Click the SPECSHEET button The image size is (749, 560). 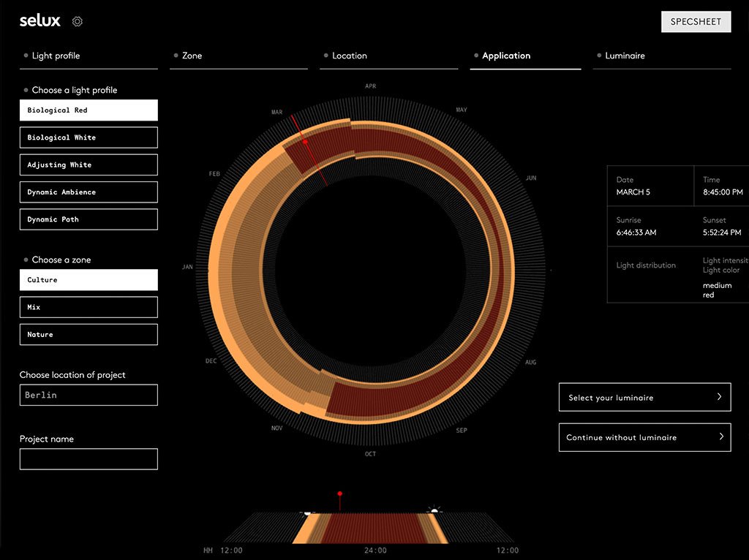point(696,21)
